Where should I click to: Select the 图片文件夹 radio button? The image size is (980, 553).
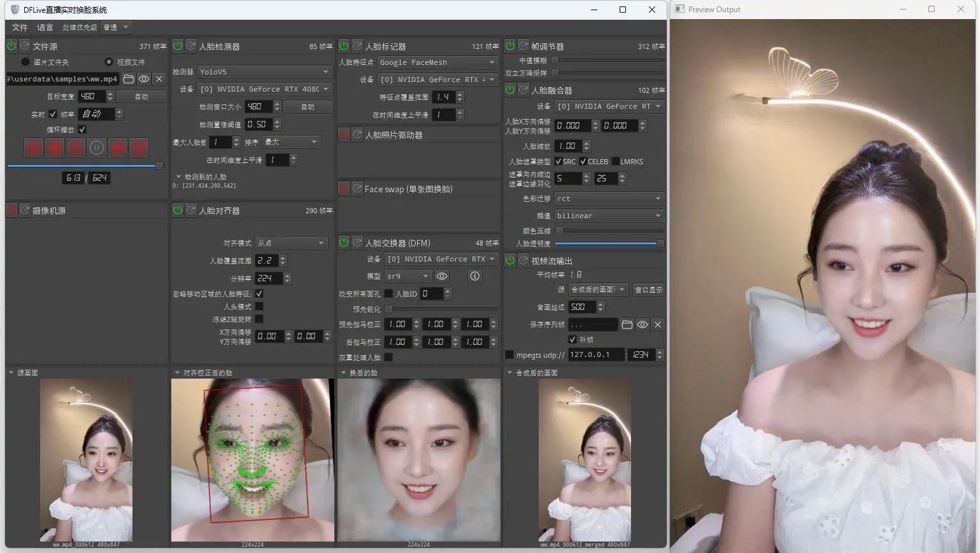click(x=25, y=62)
